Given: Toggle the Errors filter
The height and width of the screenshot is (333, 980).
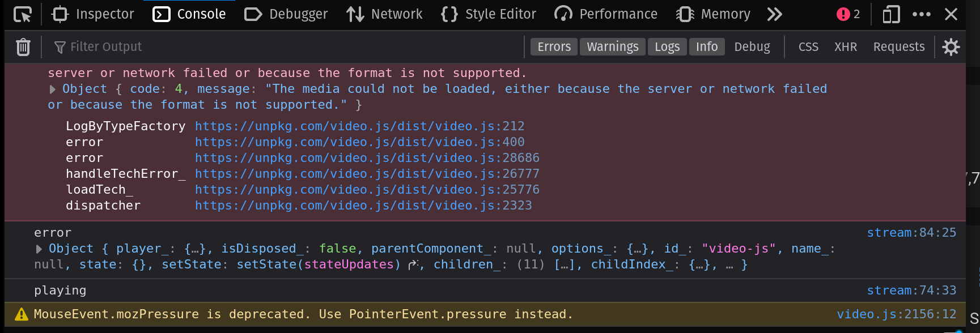Looking at the screenshot, I should (554, 47).
